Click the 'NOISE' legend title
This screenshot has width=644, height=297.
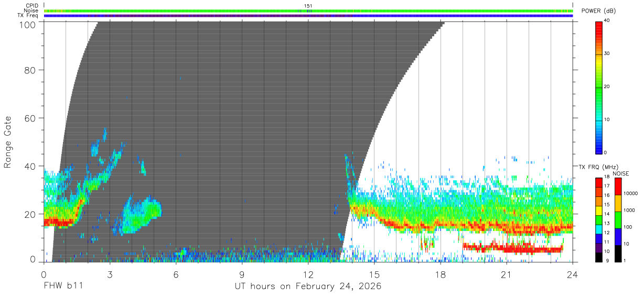(x=621, y=173)
